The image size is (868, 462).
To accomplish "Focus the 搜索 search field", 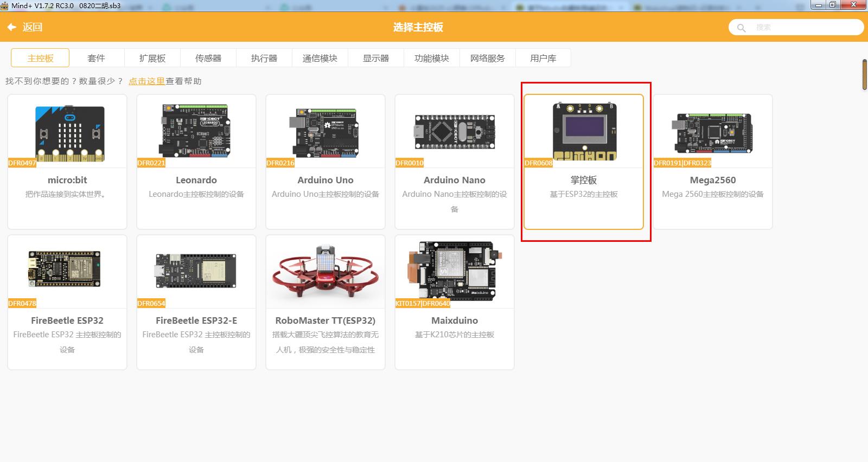I will (796, 27).
